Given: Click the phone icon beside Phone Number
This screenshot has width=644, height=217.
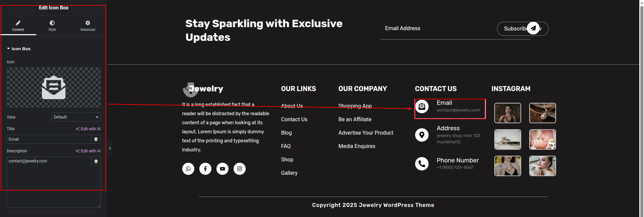Looking at the screenshot, I should click(x=422, y=164).
